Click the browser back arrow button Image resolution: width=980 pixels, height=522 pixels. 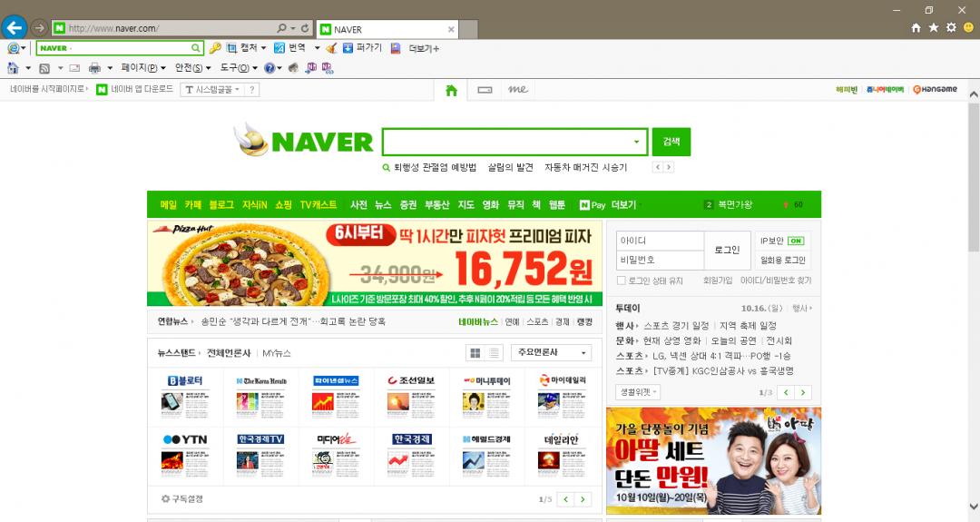[15, 27]
